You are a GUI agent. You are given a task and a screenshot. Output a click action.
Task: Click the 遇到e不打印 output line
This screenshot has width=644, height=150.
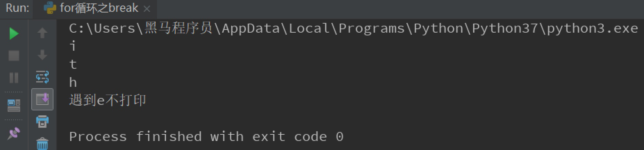coord(108,100)
